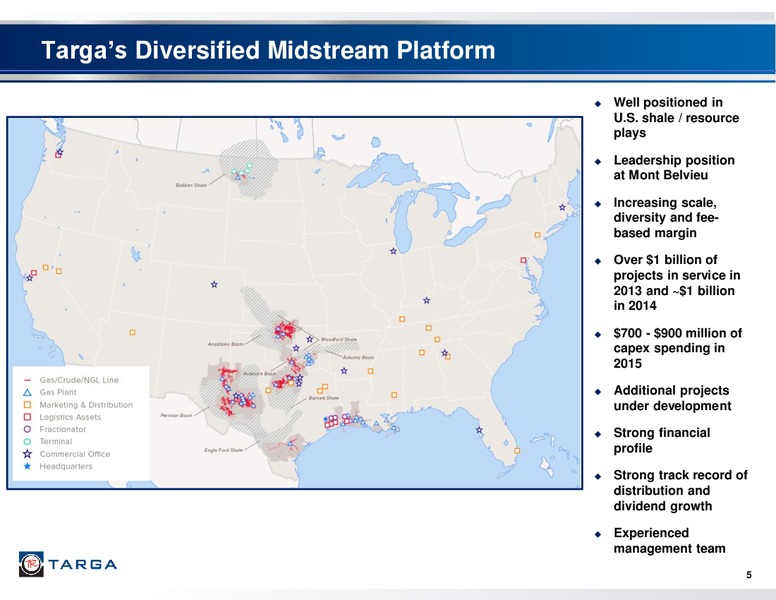
Task: Click the bullet 'Additional projects under development'
Action: [672, 398]
